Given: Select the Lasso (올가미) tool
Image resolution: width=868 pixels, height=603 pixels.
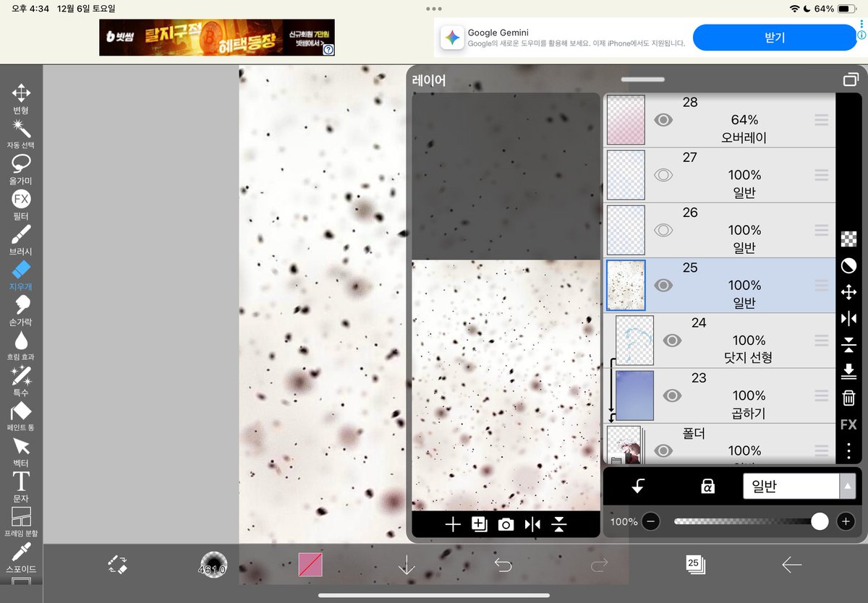Looking at the screenshot, I should pyautogui.click(x=21, y=169).
